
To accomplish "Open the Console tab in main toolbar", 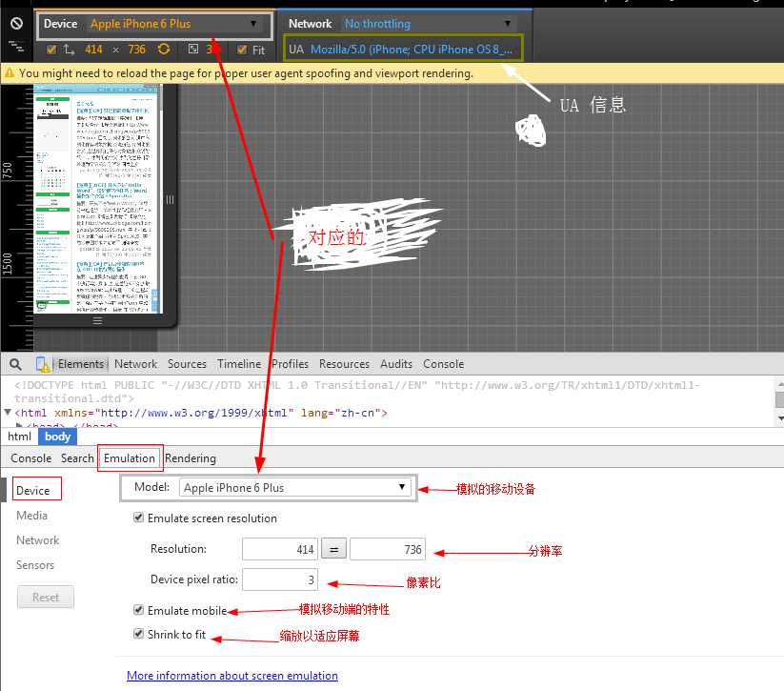I will pos(444,364).
